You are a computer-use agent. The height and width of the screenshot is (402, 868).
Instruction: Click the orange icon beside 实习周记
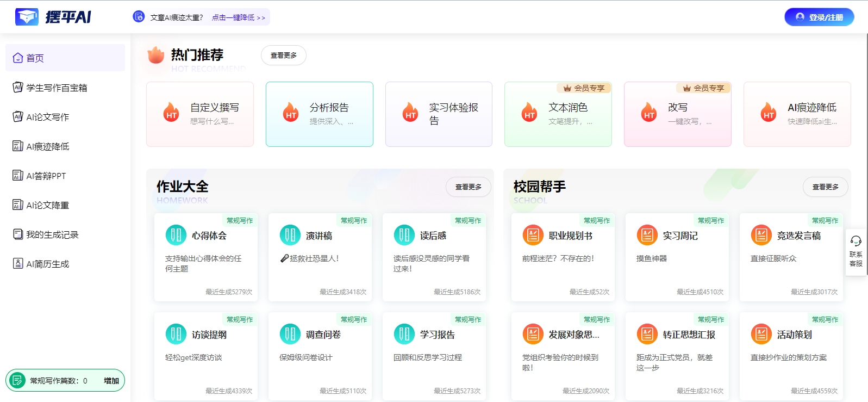pos(647,235)
